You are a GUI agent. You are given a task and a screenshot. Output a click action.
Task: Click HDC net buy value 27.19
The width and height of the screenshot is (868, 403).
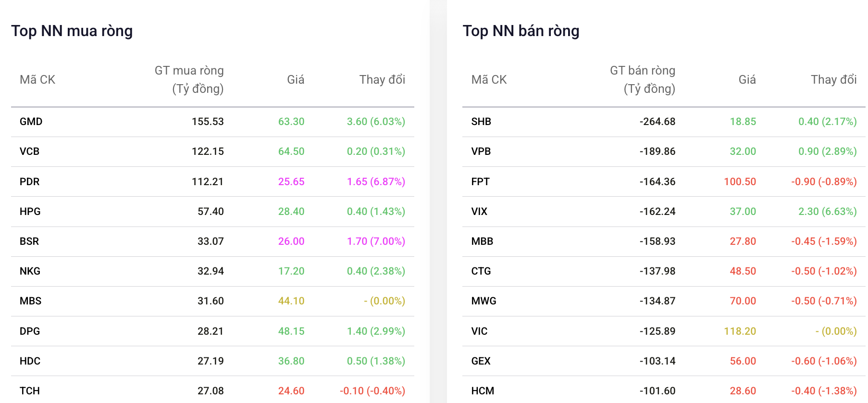(211, 361)
